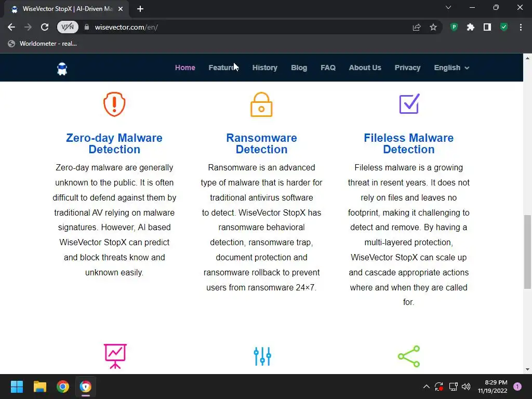
Task: Click the Fileless Malware Detection heading
Action: 409,143
